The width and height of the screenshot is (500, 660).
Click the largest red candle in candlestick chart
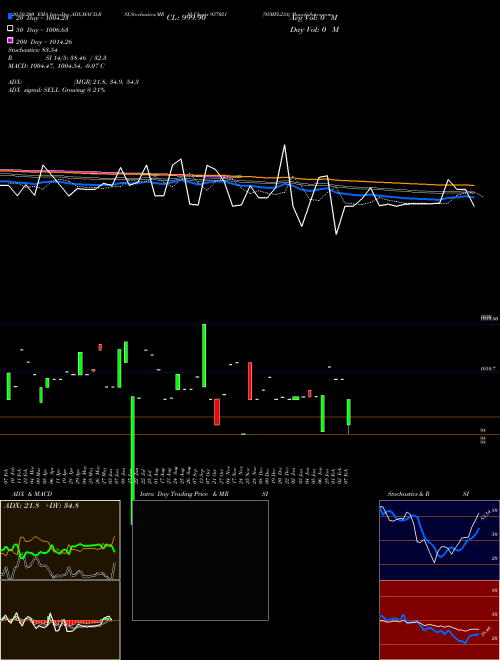pos(250,381)
